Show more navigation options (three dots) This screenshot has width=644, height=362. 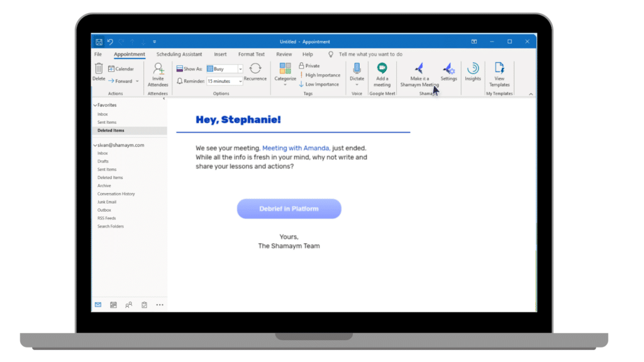coord(160,305)
